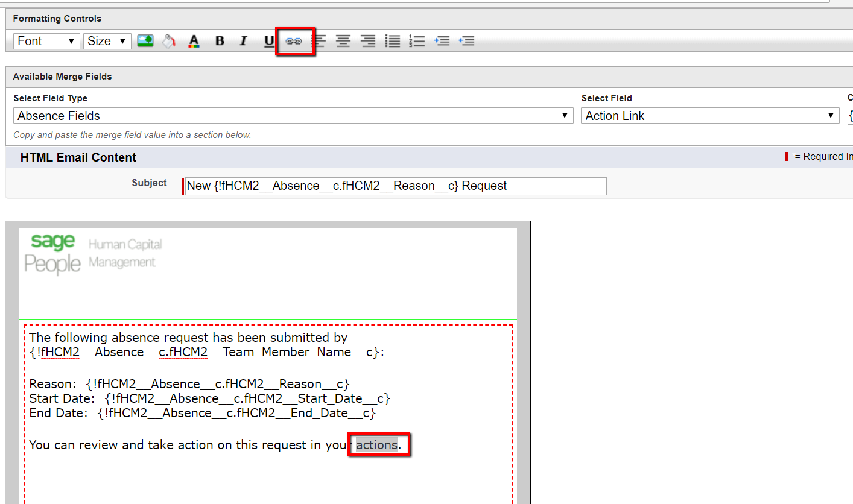Insert a bulleted list
The height and width of the screenshot is (504, 853).
click(393, 41)
